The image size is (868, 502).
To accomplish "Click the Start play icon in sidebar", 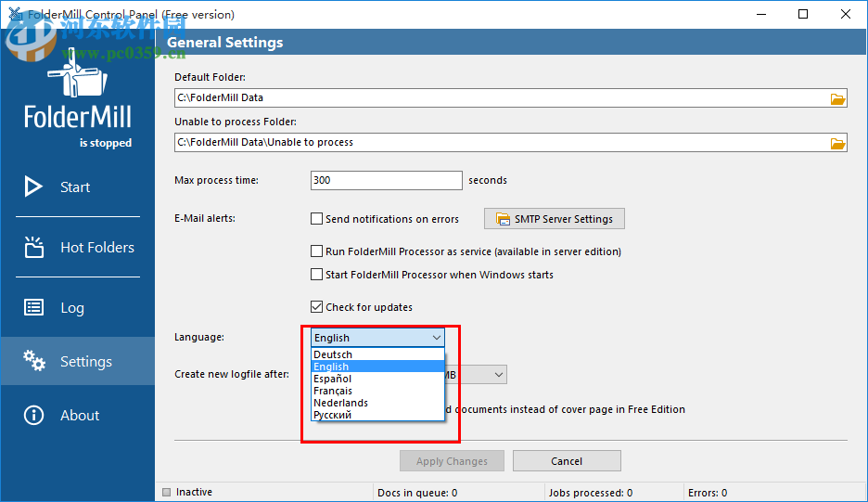I will (x=33, y=187).
